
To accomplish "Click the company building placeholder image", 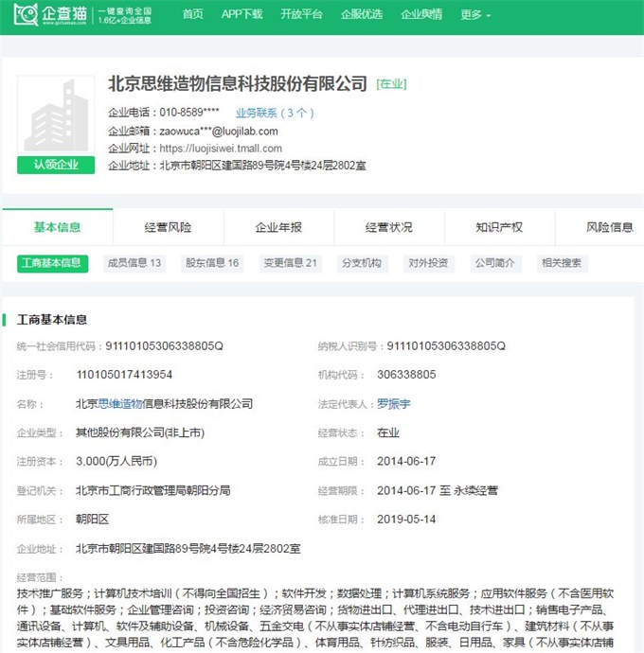I will 56,115.
